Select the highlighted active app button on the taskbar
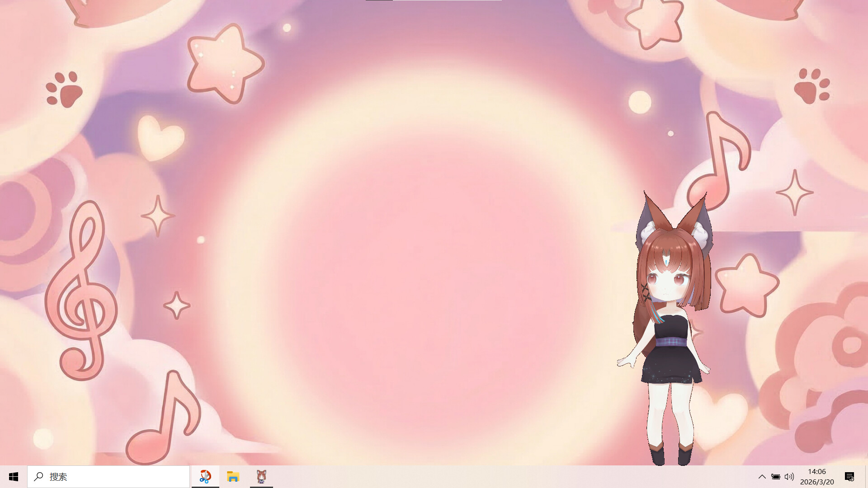Viewport: 868px width, 488px height. coord(206,477)
